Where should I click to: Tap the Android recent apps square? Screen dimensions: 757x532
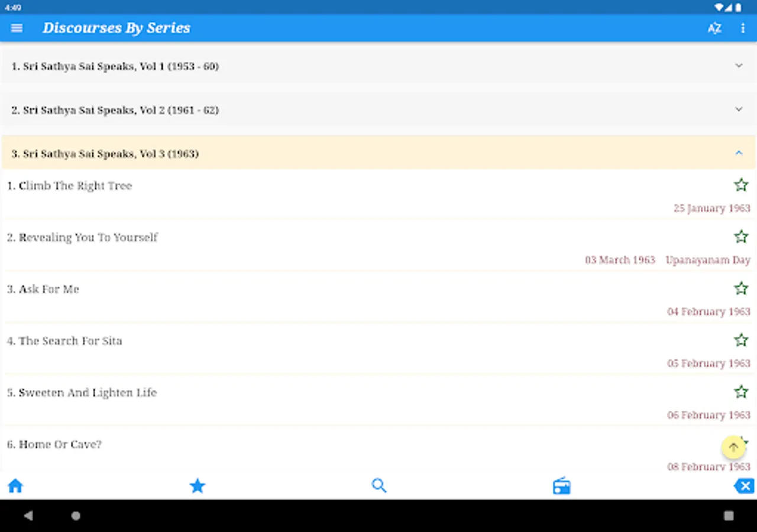point(729,515)
